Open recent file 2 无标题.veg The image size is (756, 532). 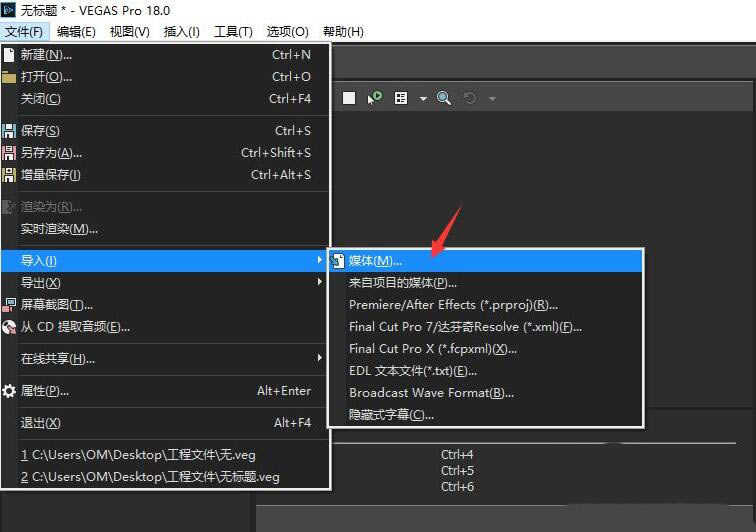pos(165,477)
